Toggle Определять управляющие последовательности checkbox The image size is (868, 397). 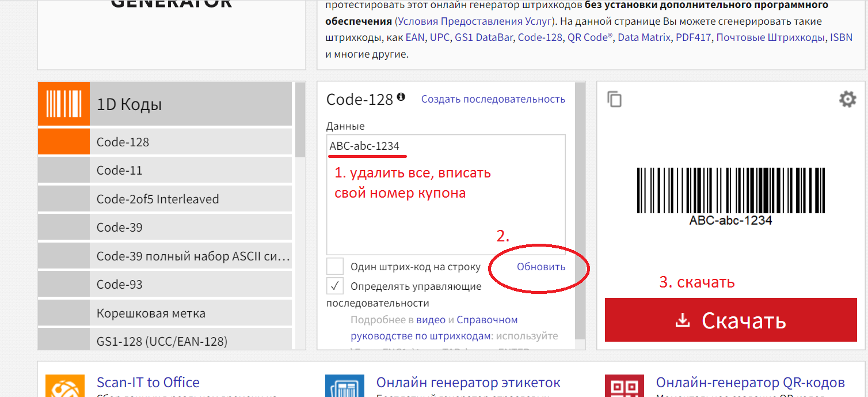[335, 286]
